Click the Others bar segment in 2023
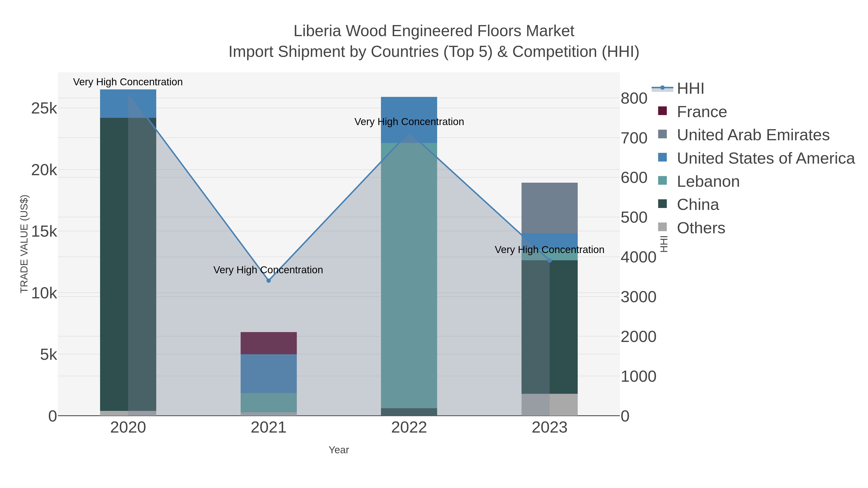868x488 pixels. 549,404
